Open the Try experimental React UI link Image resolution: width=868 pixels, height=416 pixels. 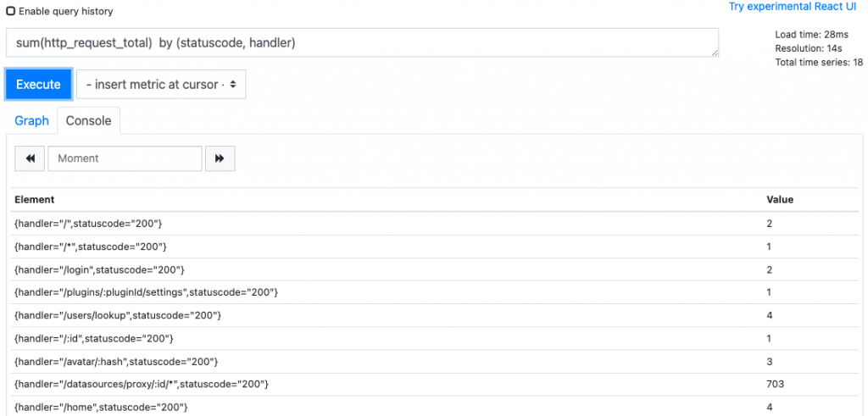click(x=793, y=7)
